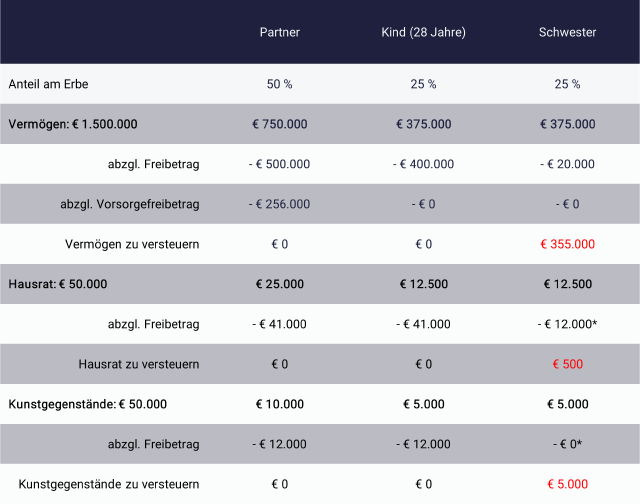Click the red € 5.000 value for Schwester
This screenshot has width=640, height=504.
tap(567, 484)
